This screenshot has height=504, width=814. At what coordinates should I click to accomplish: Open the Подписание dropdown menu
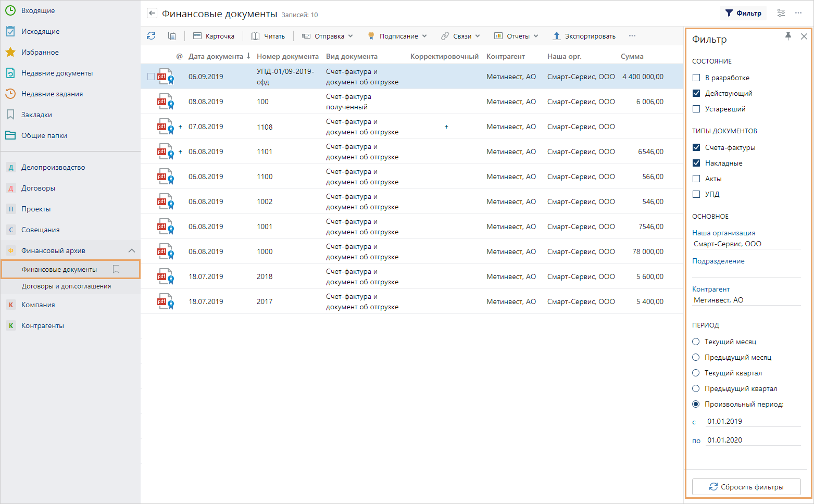tap(397, 36)
